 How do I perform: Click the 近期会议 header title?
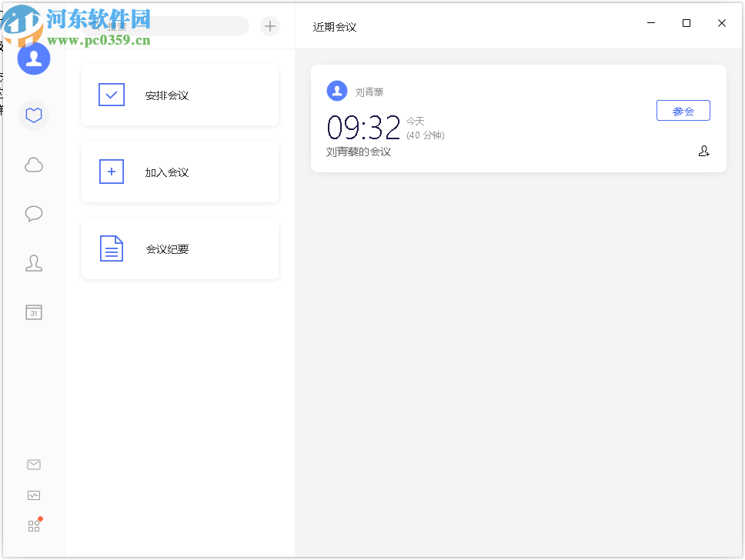coord(334,25)
